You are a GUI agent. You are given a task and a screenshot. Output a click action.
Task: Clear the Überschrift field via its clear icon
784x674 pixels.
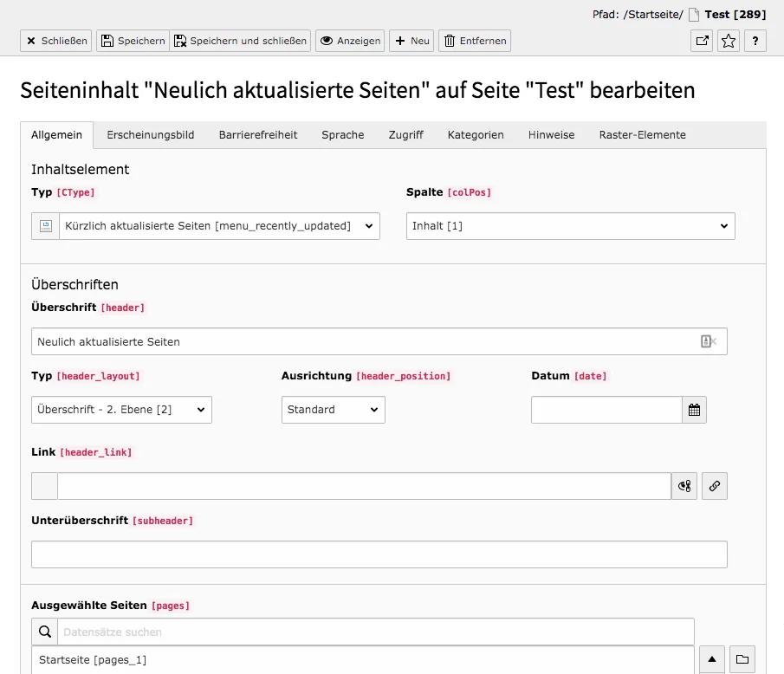click(710, 341)
